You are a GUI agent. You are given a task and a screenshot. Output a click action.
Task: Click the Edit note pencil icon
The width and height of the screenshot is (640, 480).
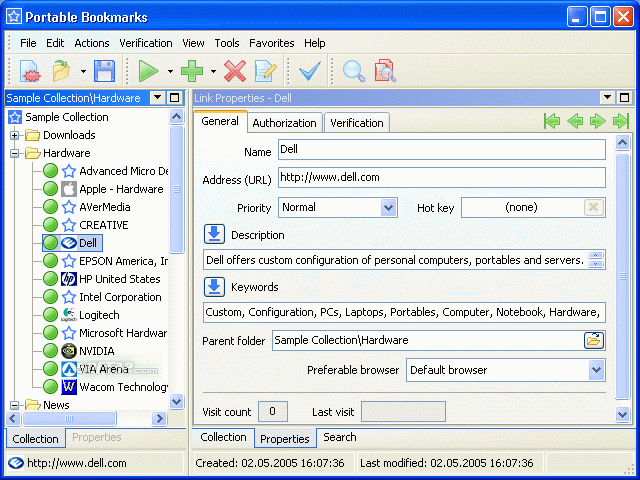[x=266, y=71]
